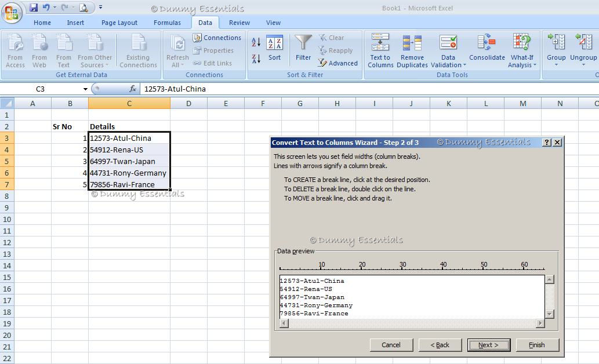Click the Redo arrow icon
The image size is (599, 364).
click(x=64, y=8)
